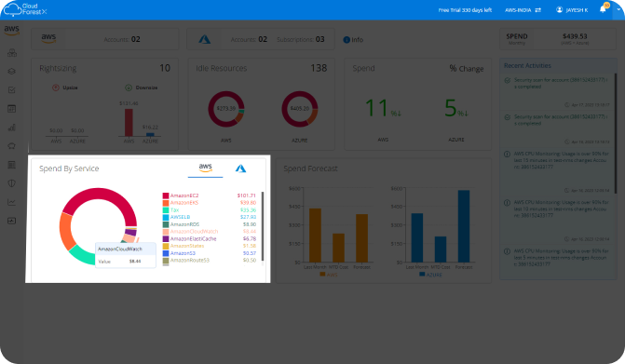Open the line graph sidebar icon
The height and width of the screenshot is (364, 625).
click(11, 202)
